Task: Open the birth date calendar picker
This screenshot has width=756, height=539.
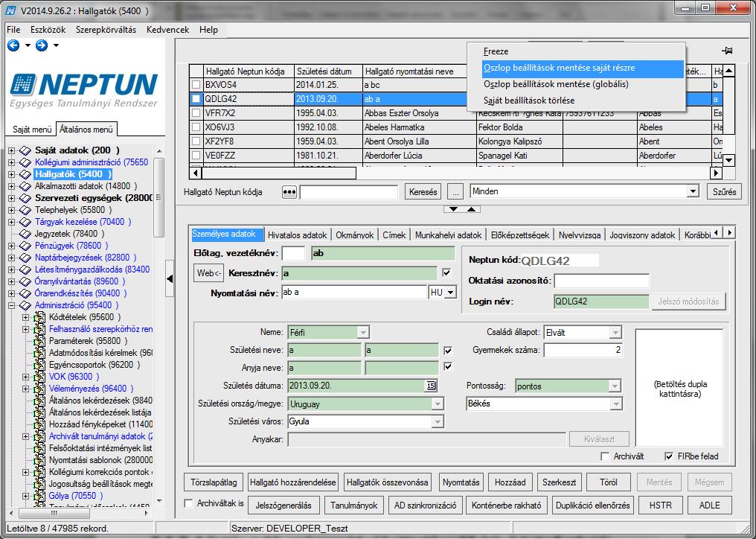Action: [431, 386]
